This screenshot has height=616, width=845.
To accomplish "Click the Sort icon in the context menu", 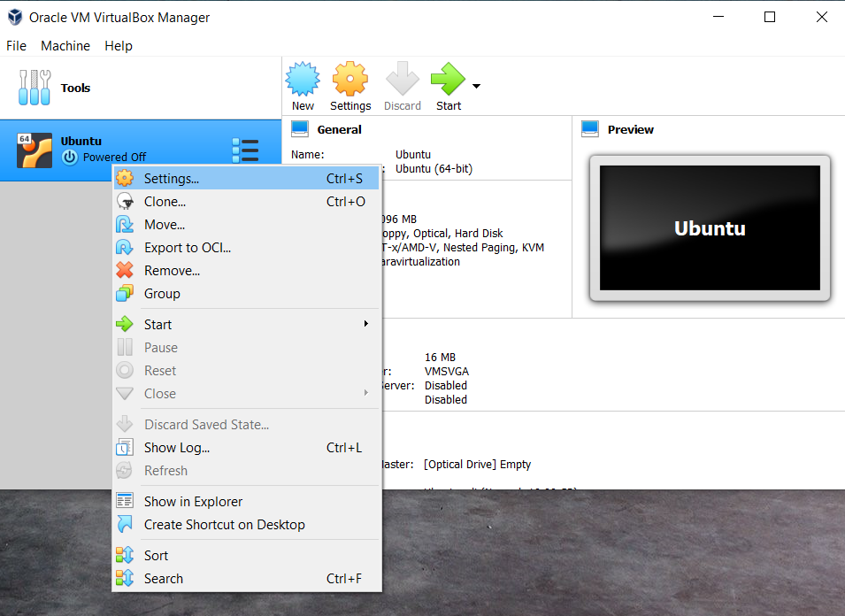I will tap(125, 555).
